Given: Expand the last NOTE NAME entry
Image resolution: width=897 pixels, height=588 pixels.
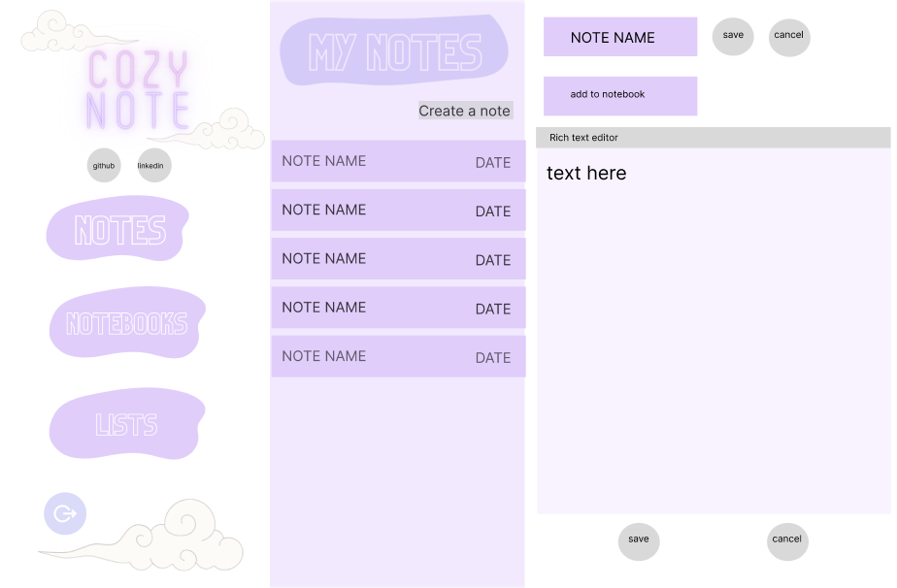Looking at the screenshot, I should (x=398, y=356).
